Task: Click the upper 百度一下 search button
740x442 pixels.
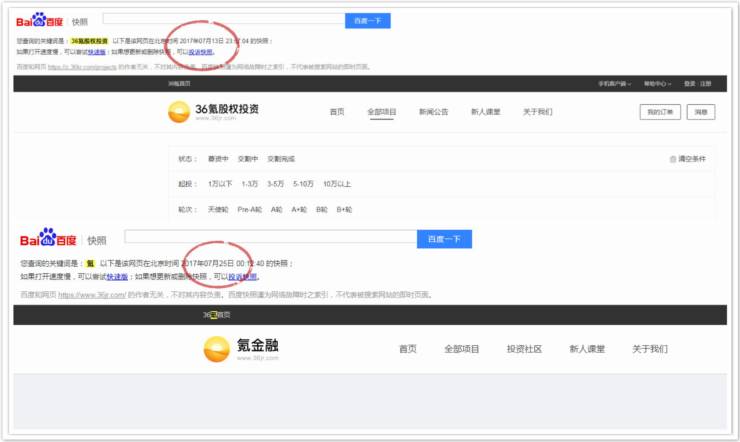Action: tap(368, 21)
